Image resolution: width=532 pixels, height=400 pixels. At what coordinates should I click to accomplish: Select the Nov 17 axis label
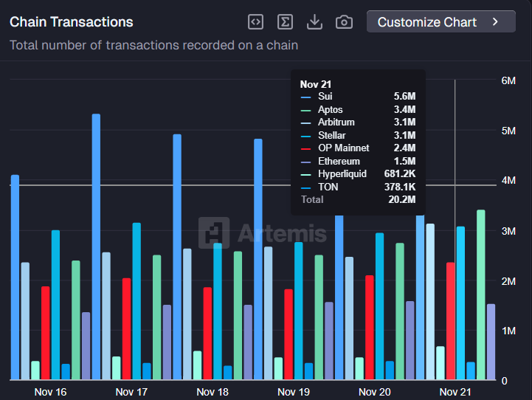[131, 392]
